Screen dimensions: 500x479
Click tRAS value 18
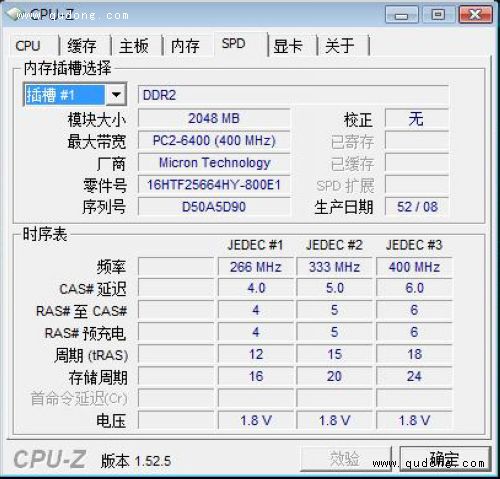414,354
